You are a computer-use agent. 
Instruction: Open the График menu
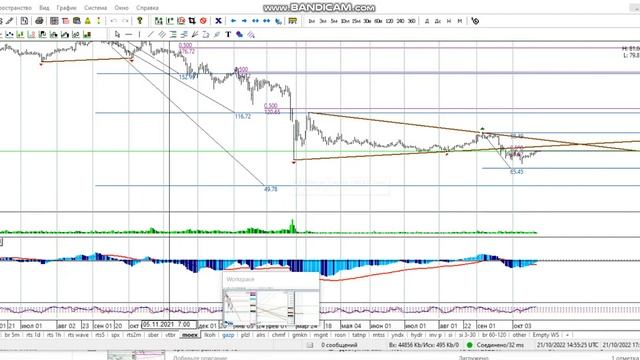(66, 8)
